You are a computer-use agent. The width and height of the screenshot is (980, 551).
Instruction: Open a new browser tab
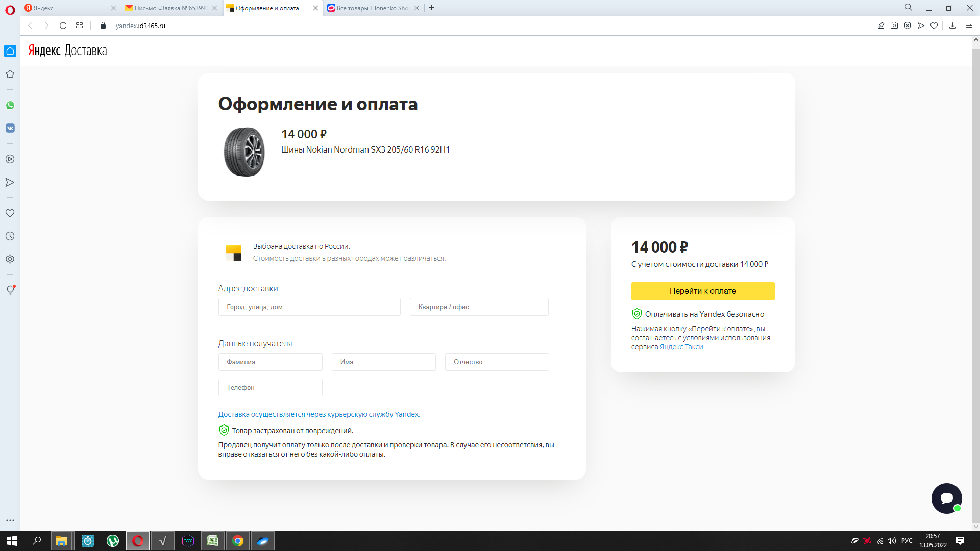coord(432,8)
